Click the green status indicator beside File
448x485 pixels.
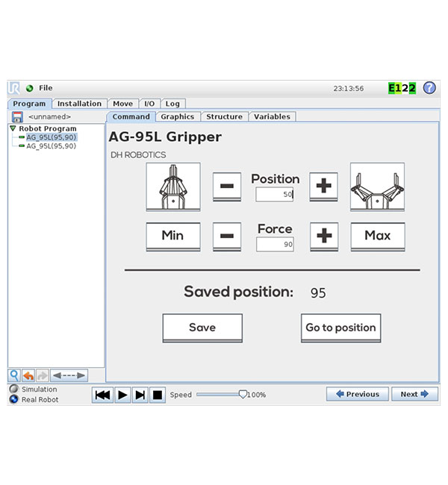pyautogui.click(x=30, y=89)
